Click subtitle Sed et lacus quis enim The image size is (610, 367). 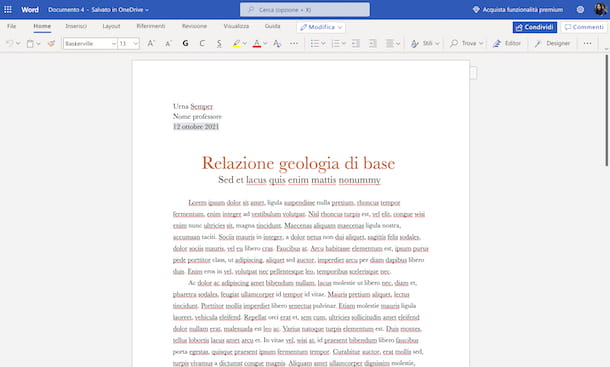click(x=299, y=180)
